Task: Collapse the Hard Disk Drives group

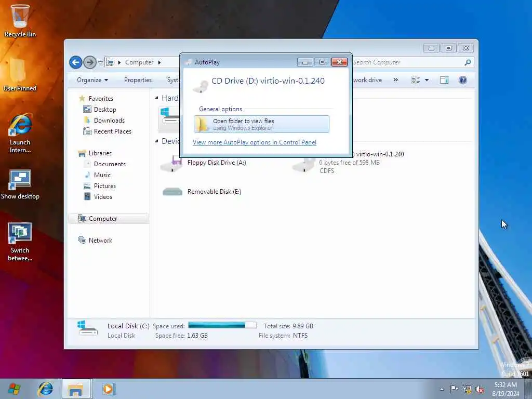Action: coord(156,98)
